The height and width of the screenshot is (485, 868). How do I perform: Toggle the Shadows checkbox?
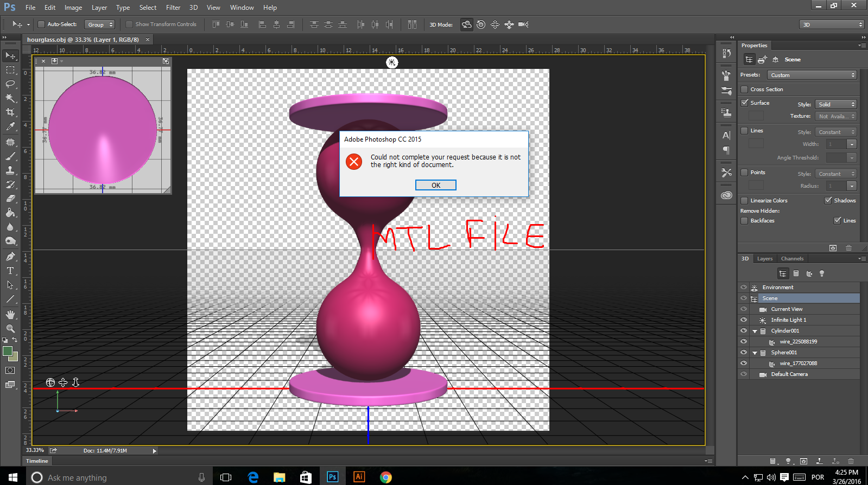828,200
